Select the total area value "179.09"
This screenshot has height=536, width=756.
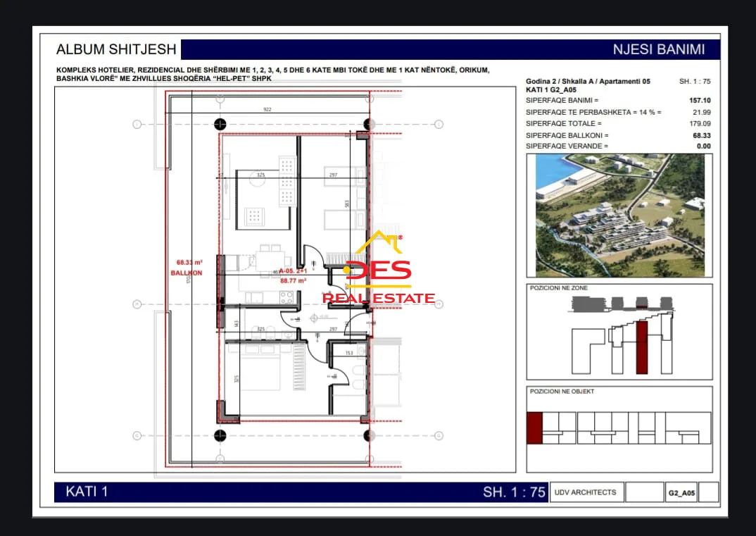(x=700, y=123)
